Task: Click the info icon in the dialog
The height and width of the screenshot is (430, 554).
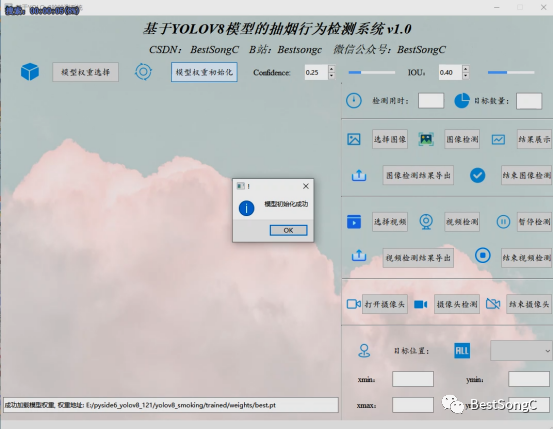Action: tap(247, 208)
